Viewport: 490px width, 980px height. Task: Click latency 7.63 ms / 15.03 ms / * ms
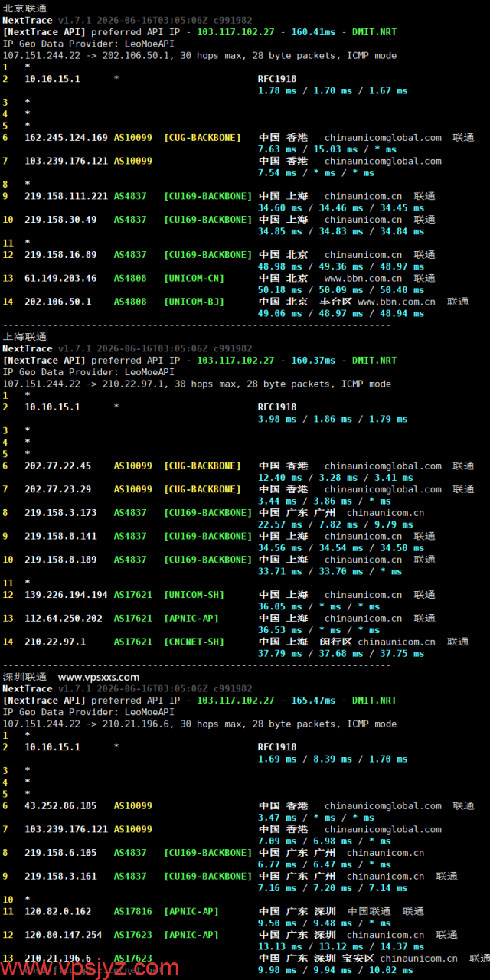(x=328, y=149)
